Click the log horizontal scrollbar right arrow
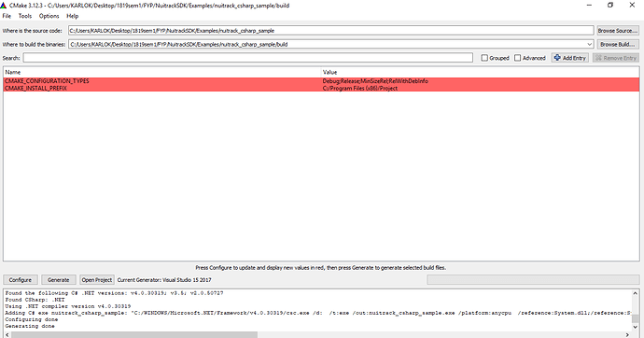 pyautogui.click(x=627, y=334)
